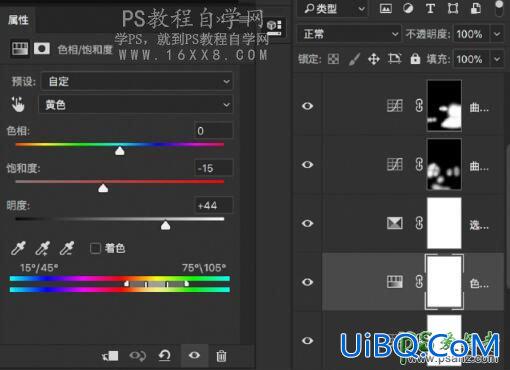The image size is (510, 370).
Task: Filter layers by shape icon
Action: [x=453, y=9]
